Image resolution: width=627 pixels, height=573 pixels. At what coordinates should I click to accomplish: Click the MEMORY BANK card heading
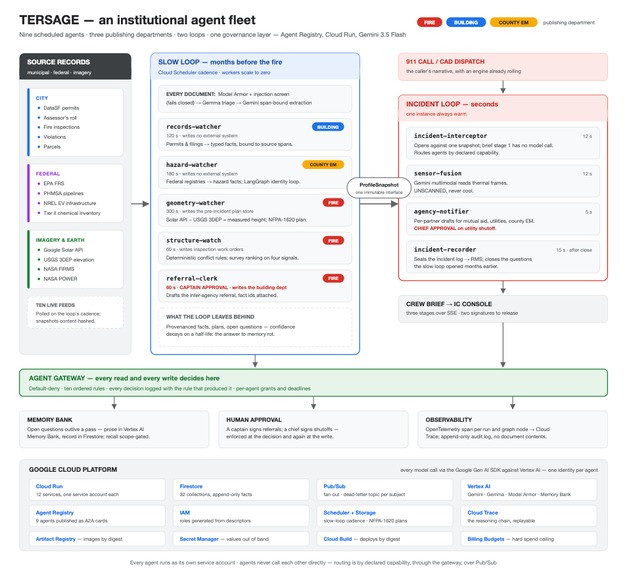(50, 420)
